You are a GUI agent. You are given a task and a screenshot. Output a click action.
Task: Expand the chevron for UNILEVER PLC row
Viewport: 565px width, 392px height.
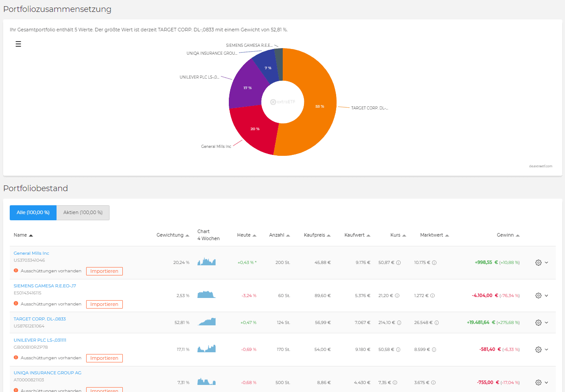[x=546, y=349]
